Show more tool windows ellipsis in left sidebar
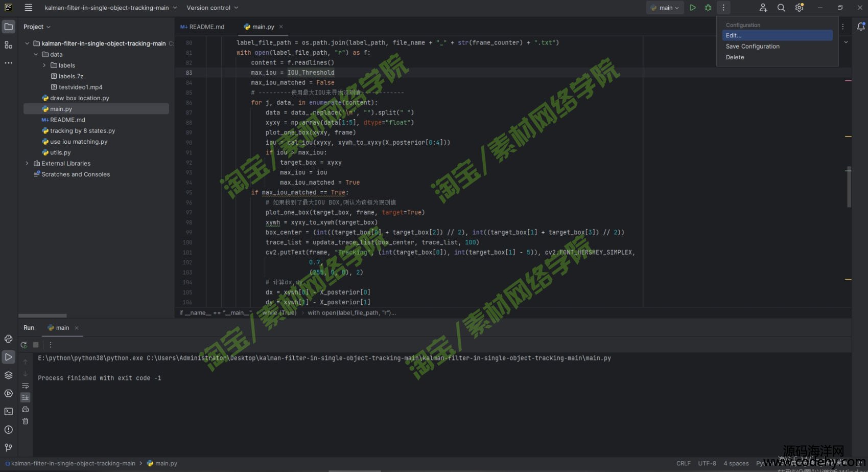Screen dimensions: 868x472 coord(9,63)
